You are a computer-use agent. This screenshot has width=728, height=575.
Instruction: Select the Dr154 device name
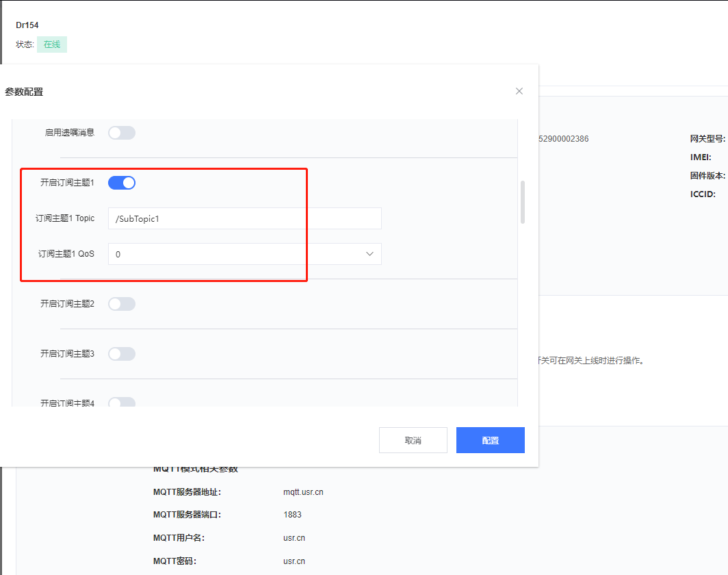pyautogui.click(x=27, y=25)
